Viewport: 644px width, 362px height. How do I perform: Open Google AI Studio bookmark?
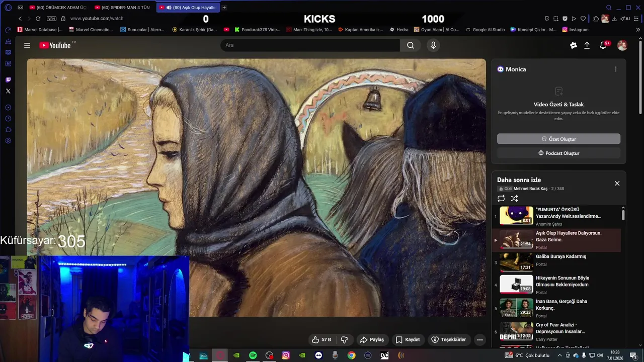tap(485, 30)
